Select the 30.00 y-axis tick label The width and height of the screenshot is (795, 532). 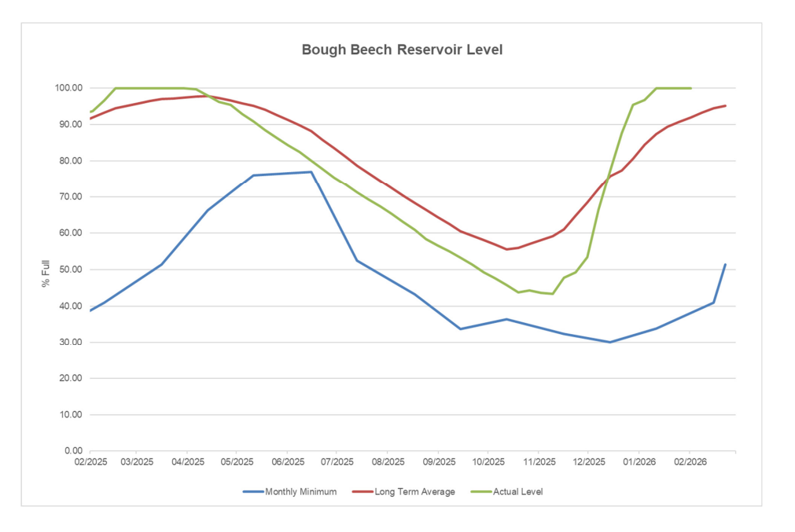tap(71, 342)
